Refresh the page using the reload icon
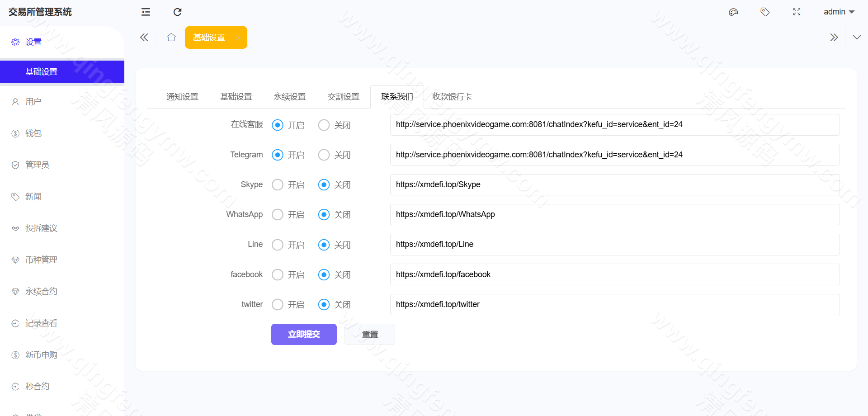This screenshot has width=868, height=416. point(177,12)
